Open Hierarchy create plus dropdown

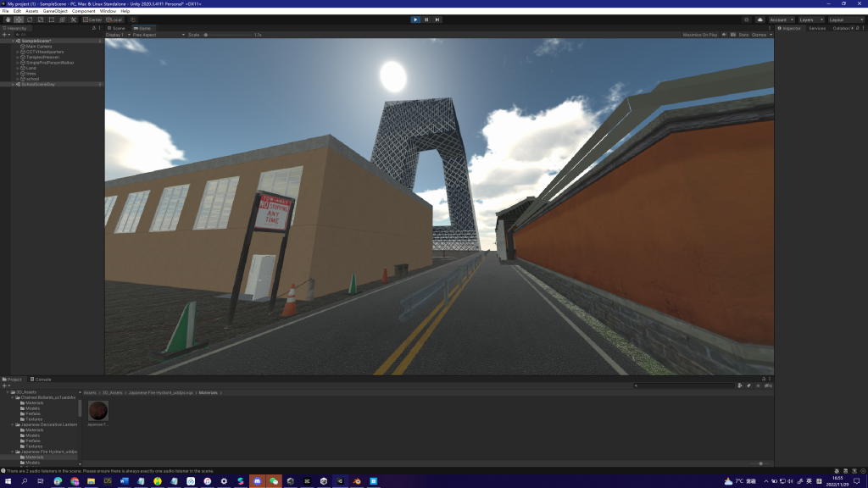[6, 35]
